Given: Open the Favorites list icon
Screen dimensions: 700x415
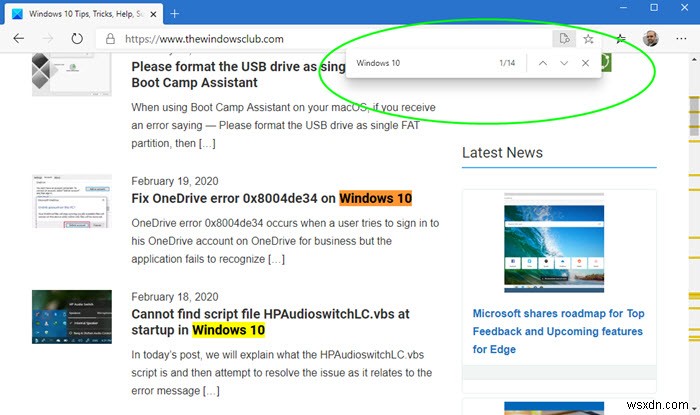Looking at the screenshot, I should pyautogui.click(x=621, y=39).
